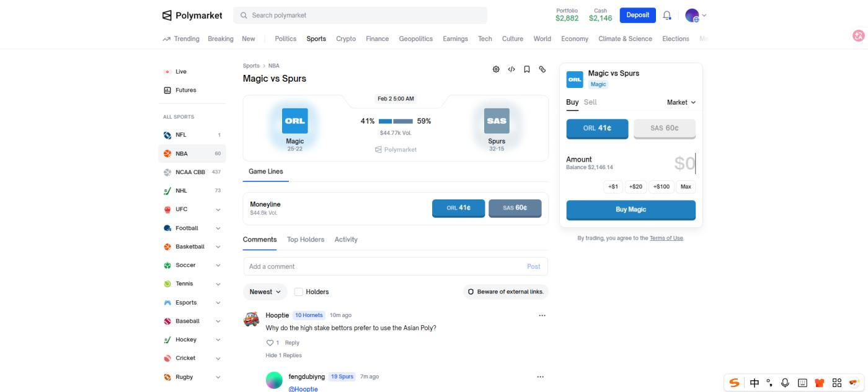This screenshot has height=392, width=868.
Task: Copy the market link icon
Action: pyautogui.click(x=542, y=69)
